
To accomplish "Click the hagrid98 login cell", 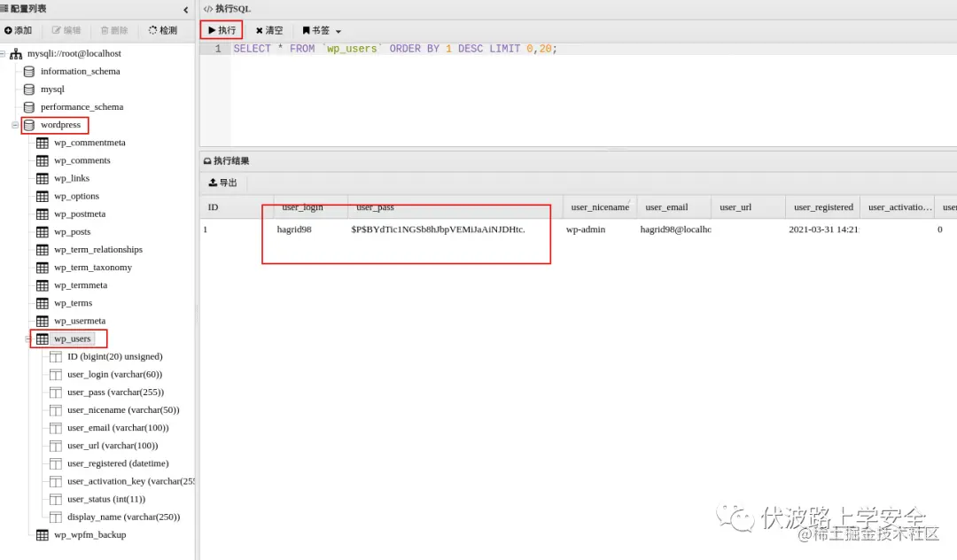I will click(x=294, y=230).
